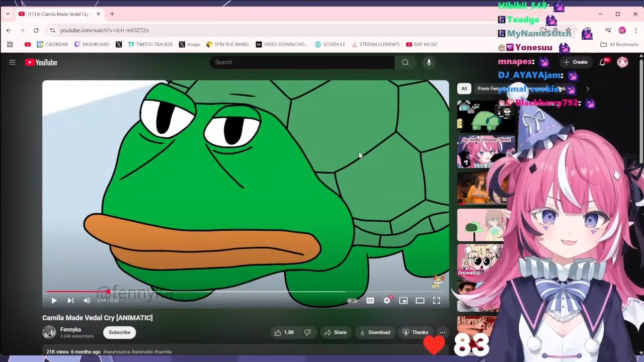Toggle closed captions CC button
The image size is (644, 362).
pos(370,301)
